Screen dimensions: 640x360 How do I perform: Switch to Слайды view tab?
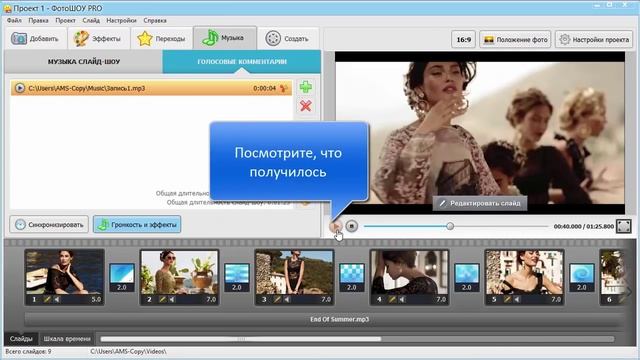pos(21,339)
